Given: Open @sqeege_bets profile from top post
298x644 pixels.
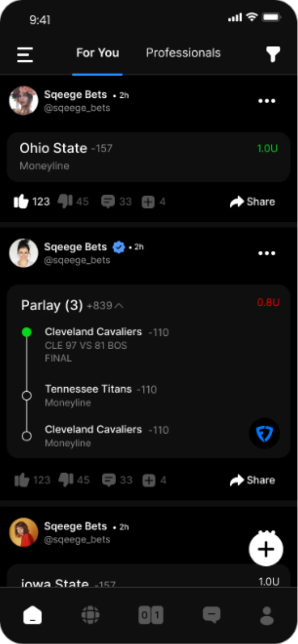Looking at the screenshot, I should 77,108.
